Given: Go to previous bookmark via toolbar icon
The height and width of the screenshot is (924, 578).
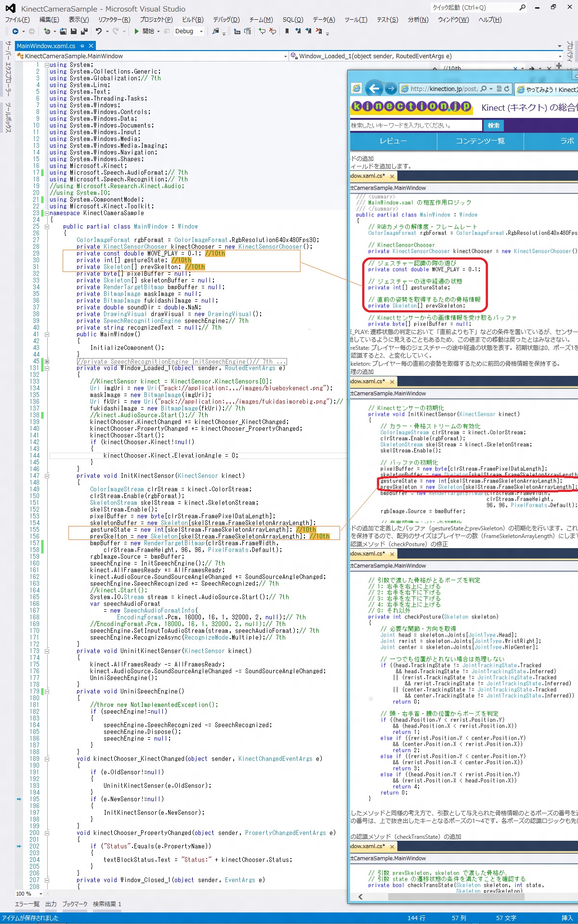Looking at the screenshot, I should click(x=298, y=31).
